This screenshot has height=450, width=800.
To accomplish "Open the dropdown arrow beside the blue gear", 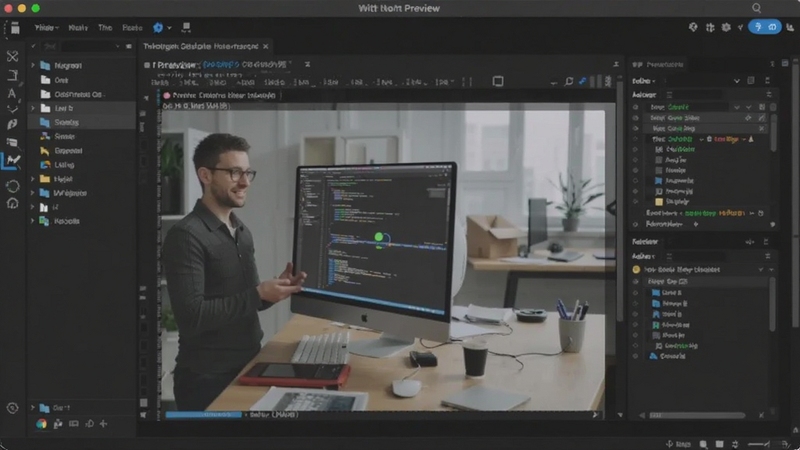I will coord(169,28).
